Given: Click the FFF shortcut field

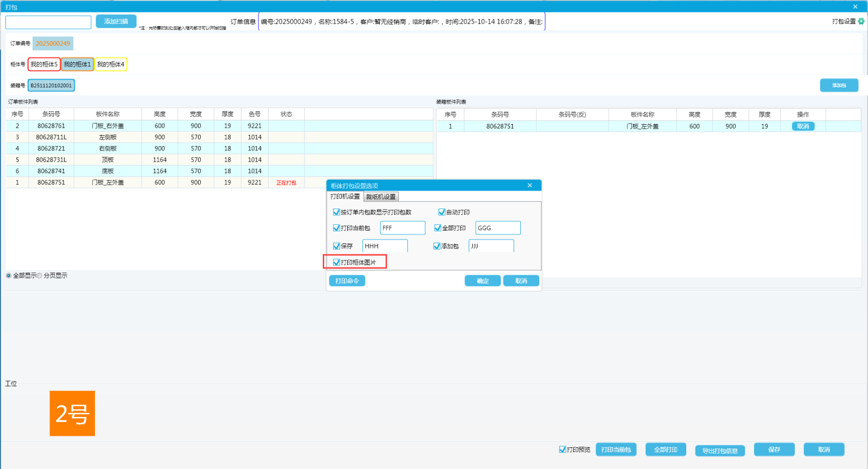Looking at the screenshot, I should (x=403, y=228).
